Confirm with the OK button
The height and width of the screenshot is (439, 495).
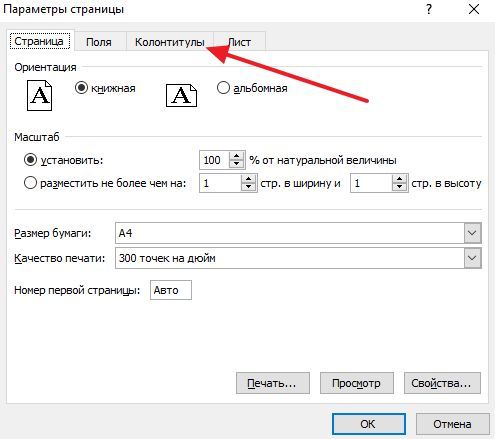click(369, 424)
